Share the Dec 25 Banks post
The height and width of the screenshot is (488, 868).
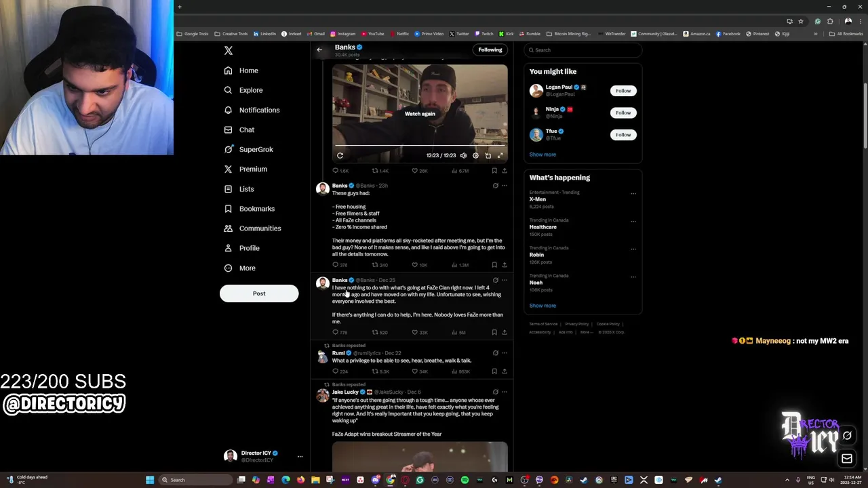(x=505, y=333)
